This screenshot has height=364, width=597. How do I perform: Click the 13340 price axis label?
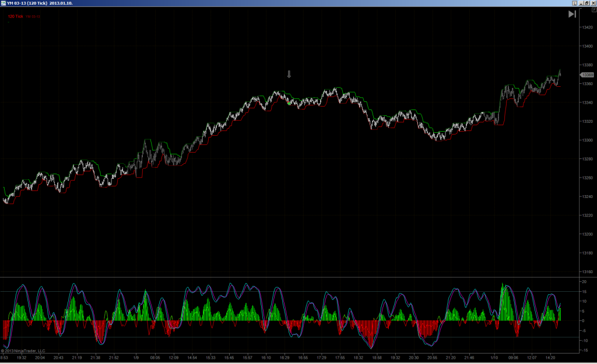coord(588,103)
